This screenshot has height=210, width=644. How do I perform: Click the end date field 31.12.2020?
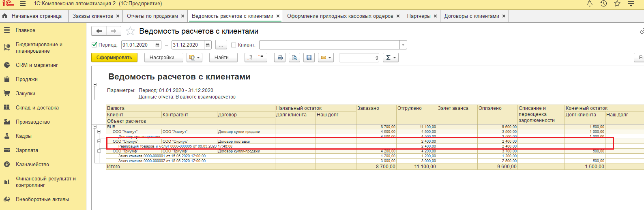[x=187, y=45]
